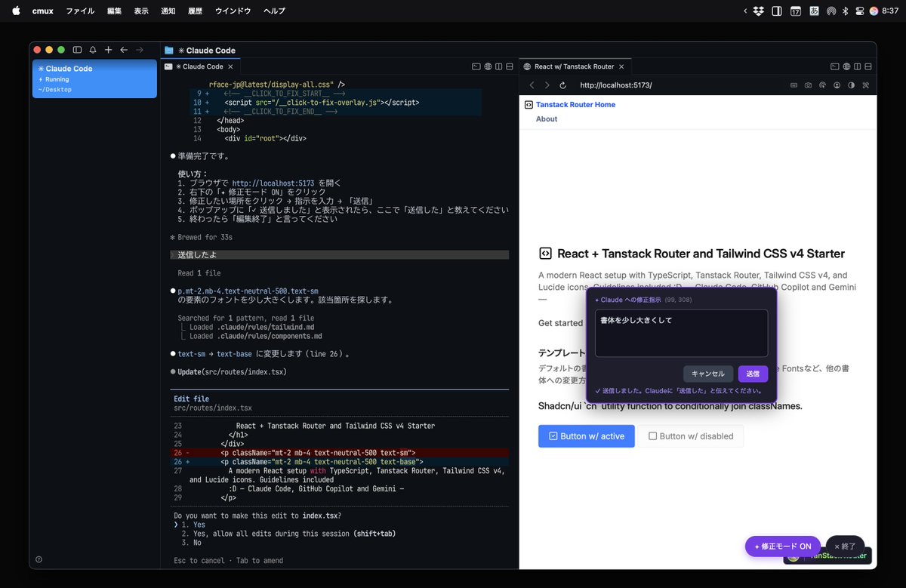Click the Brewed for 33s status text
Screen dimensions: 906x588
(x=205, y=237)
